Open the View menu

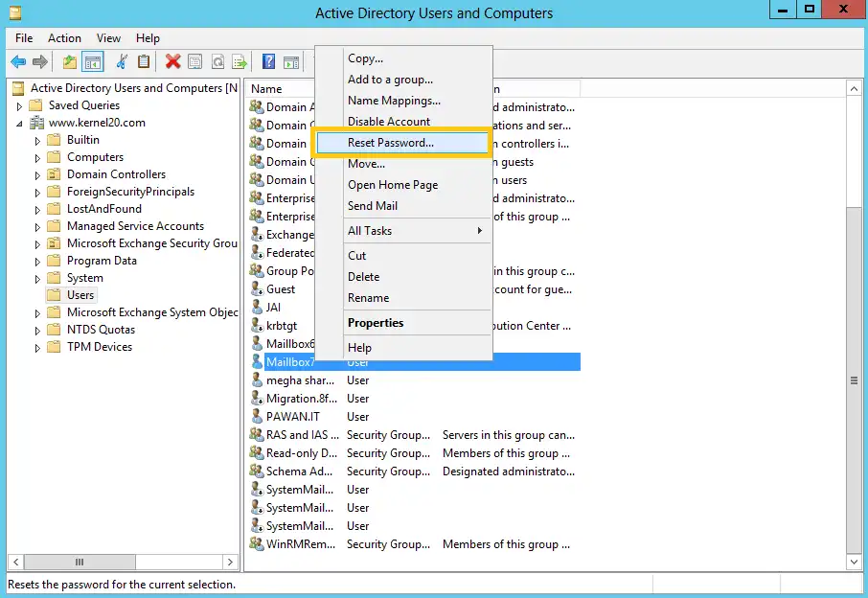(108, 38)
